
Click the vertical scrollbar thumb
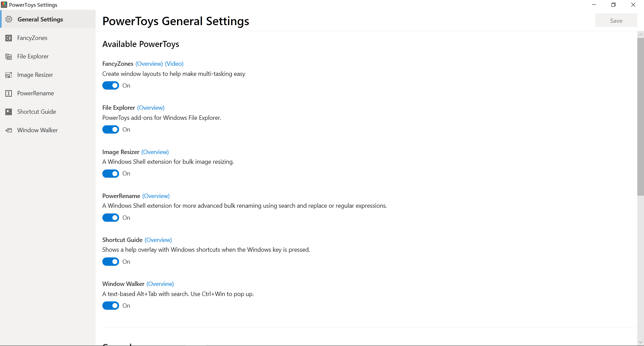[641, 117]
